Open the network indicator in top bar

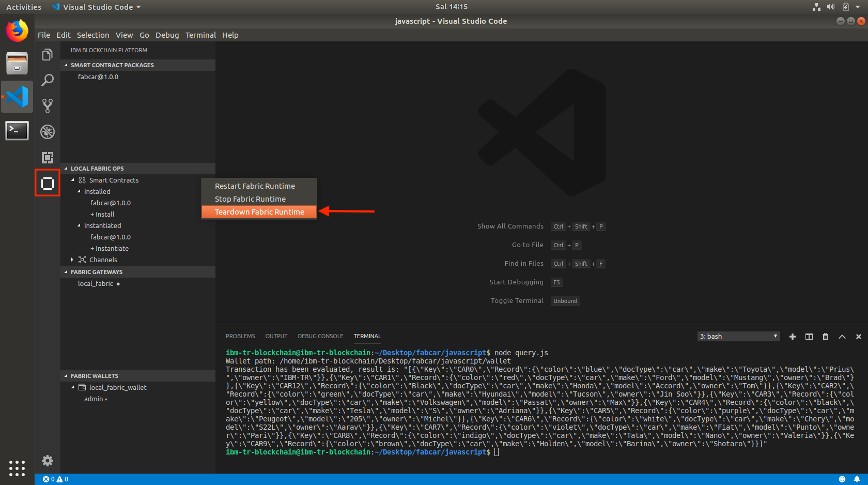(816, 7)
